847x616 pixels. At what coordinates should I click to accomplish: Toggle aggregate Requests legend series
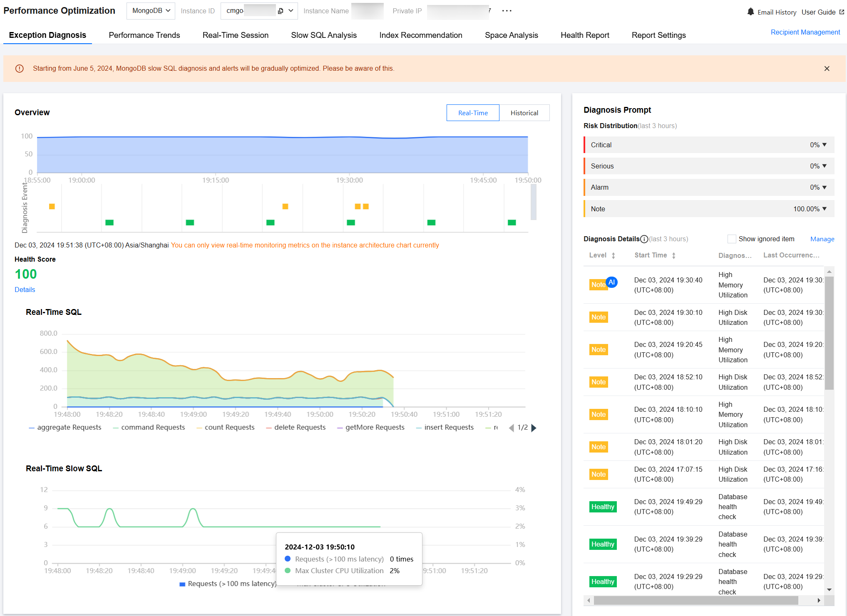pyautogui.click(x=65, y=428)
